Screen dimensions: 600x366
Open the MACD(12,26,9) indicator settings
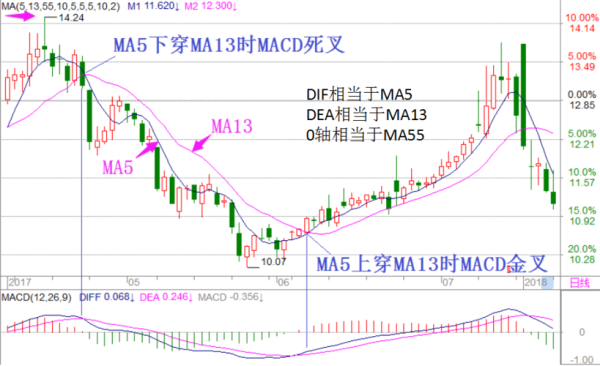[x=36, y=297]
